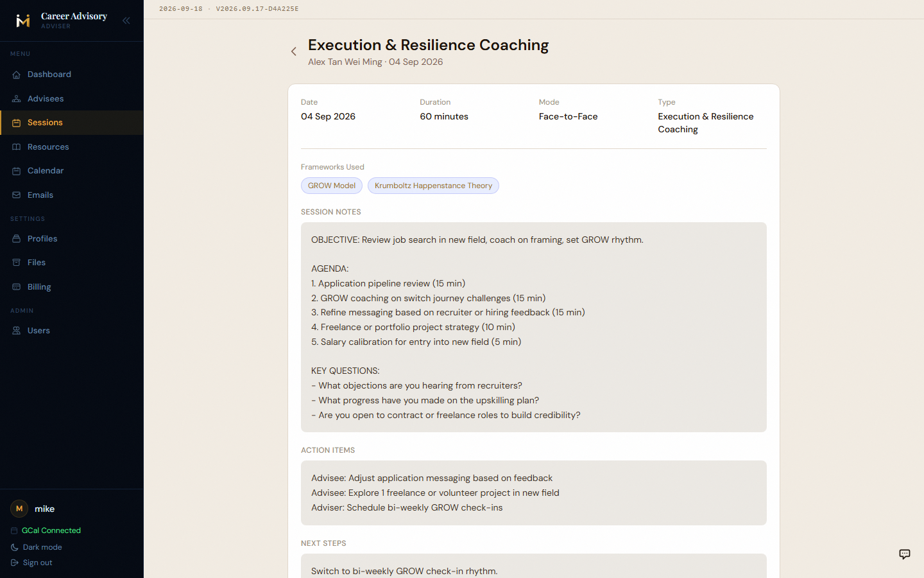Open the Dashboard menu item
This screenshot has height=578, width=924.
click(x=72, y=74)
